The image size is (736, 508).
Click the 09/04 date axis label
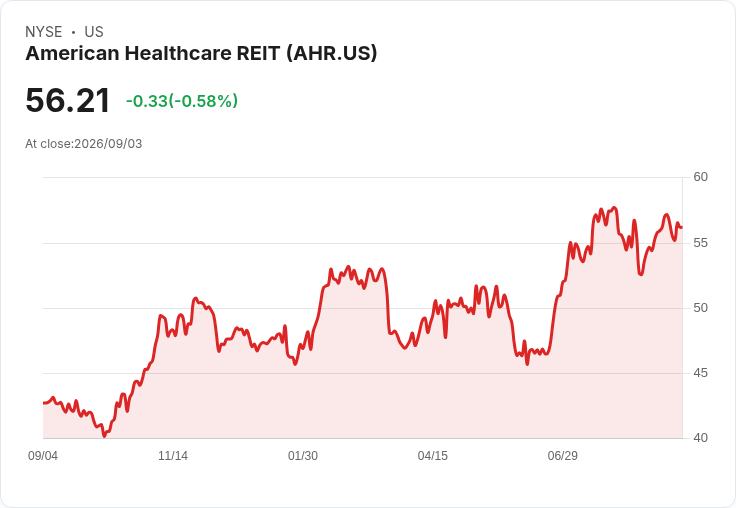[43, 456]
